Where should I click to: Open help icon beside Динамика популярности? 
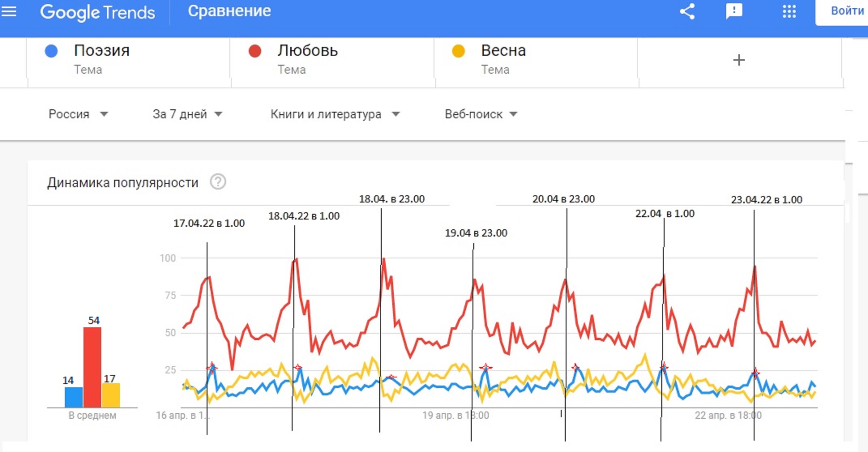click(218, 182)
